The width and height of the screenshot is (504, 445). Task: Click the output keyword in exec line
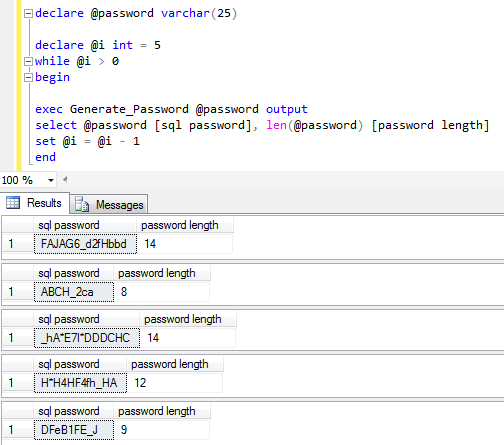[287, 109]
